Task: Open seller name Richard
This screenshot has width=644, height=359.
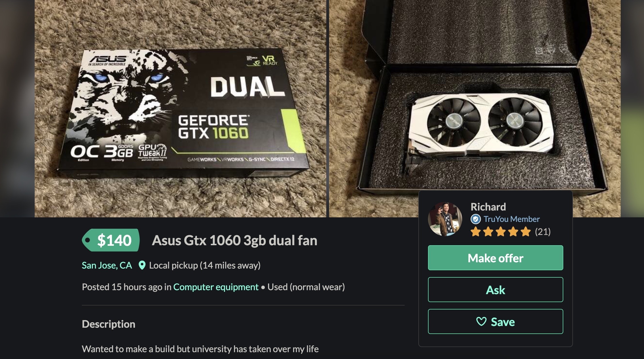Action: (x=488, y=207)
